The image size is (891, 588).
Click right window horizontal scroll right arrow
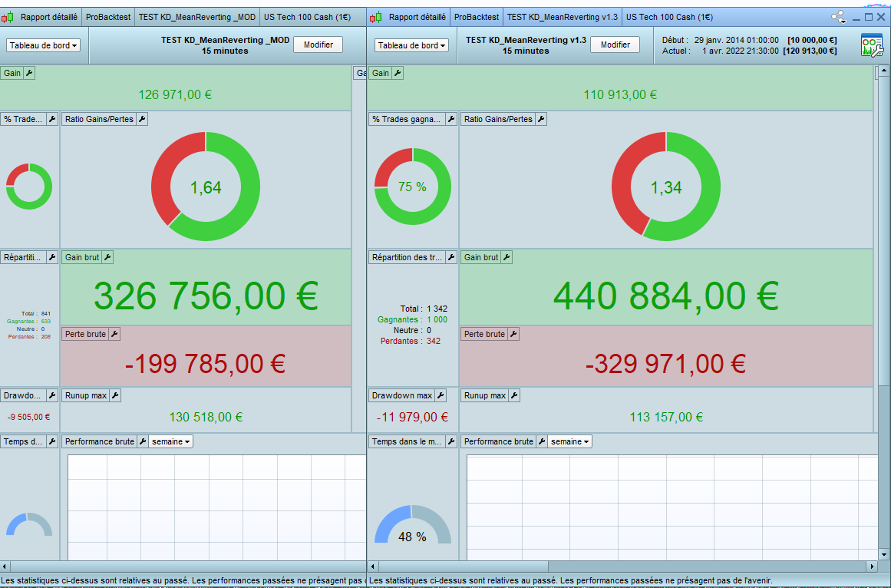[x=873, y=566]
